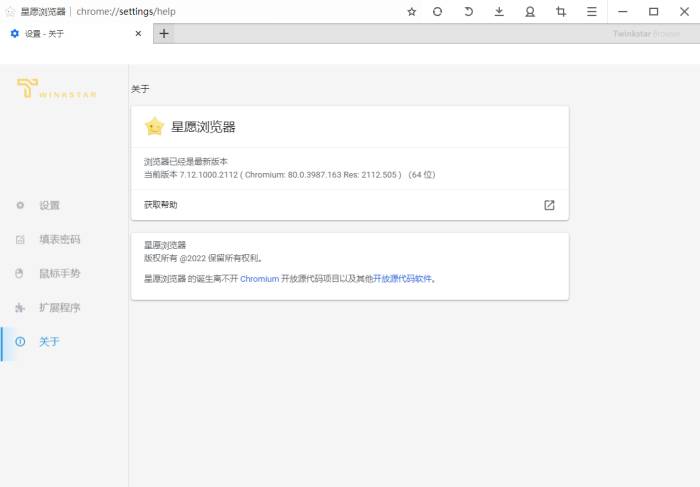Select the 设置 - 关于 tab
Screen dimensions: 700x487
click(x=76, y=33)
